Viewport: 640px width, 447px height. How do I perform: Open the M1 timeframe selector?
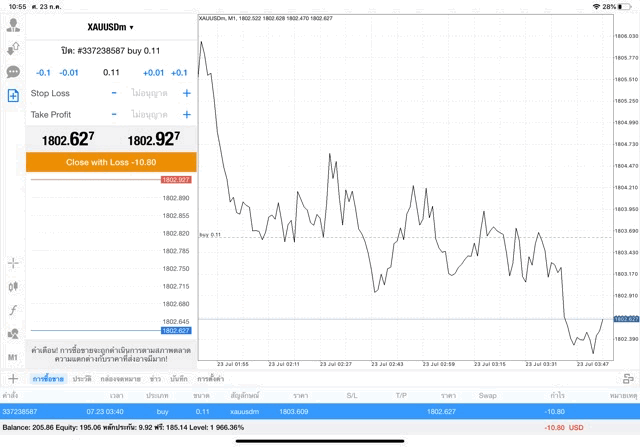point(13,357)
